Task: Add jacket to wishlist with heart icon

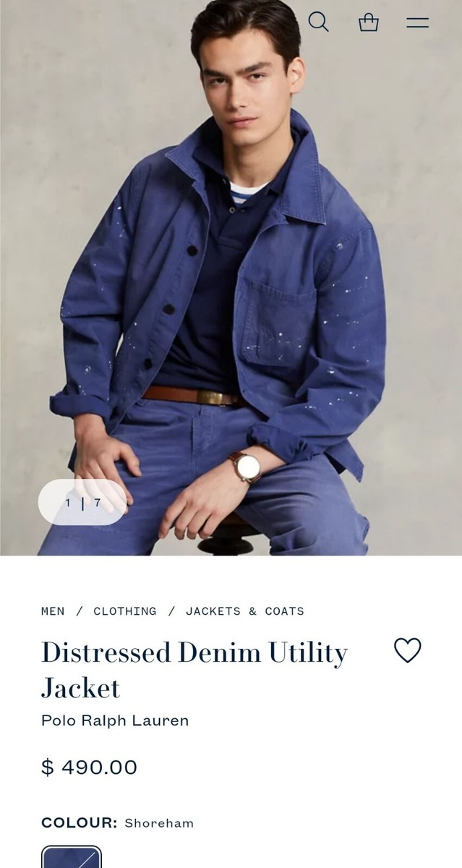Action: [407, 650]
